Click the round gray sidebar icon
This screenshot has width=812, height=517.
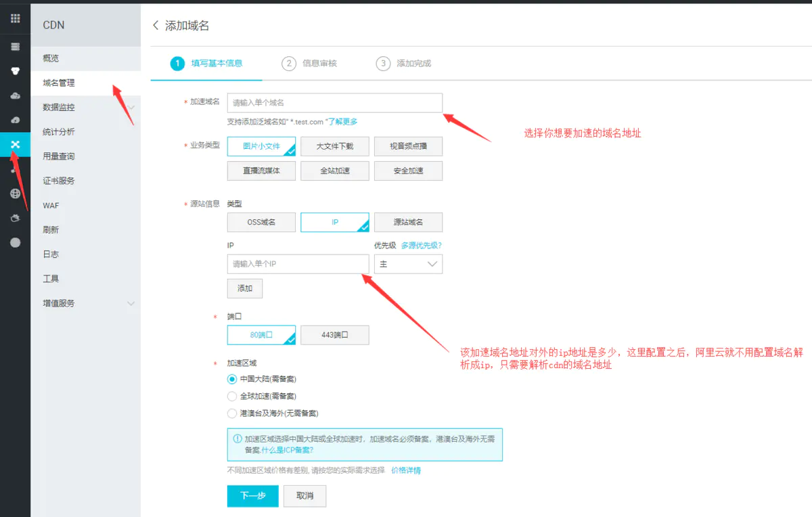coord(15,242)
